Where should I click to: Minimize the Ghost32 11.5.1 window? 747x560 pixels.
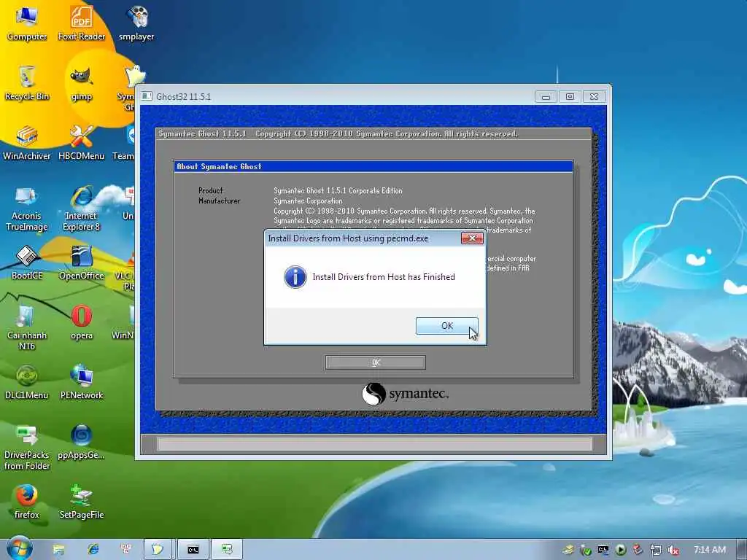click(546, 97)
